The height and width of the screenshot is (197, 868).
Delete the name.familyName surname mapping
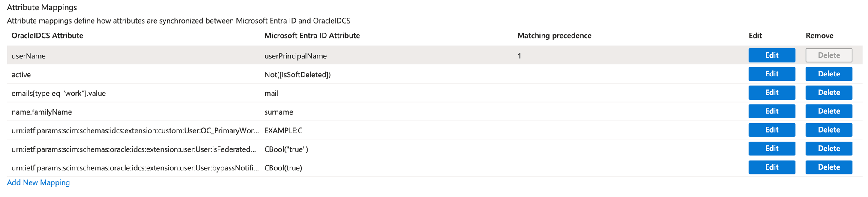coord(829,111)
